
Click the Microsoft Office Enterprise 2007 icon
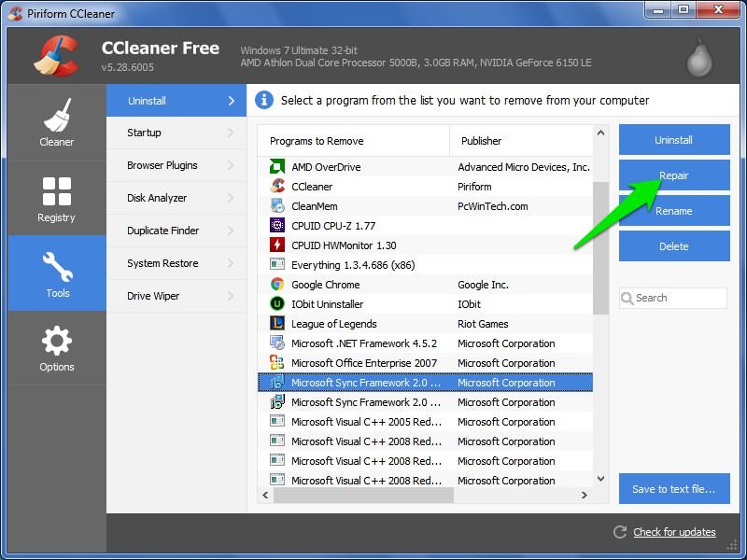pos(276,362)
